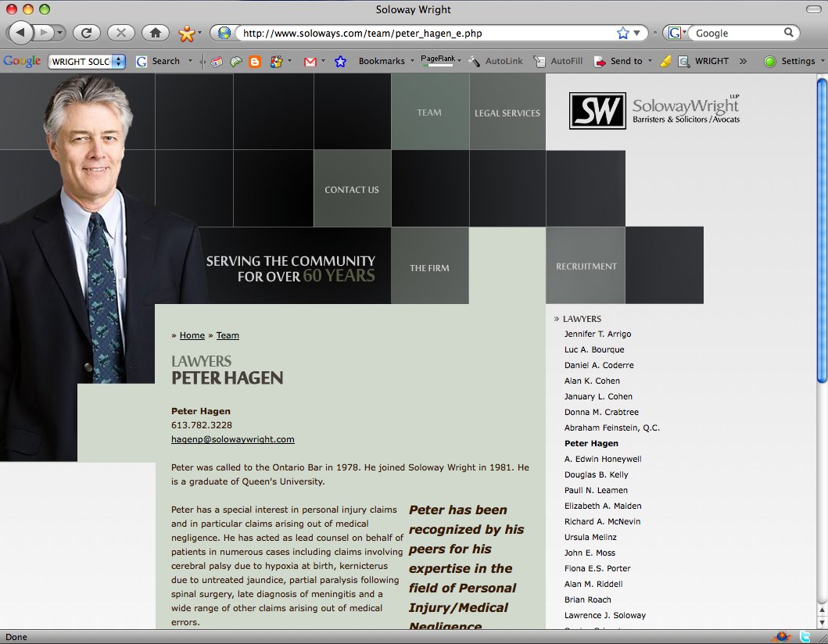Open the TEAM navigation tile
The image size is (828, 644).
pos(430,112)
